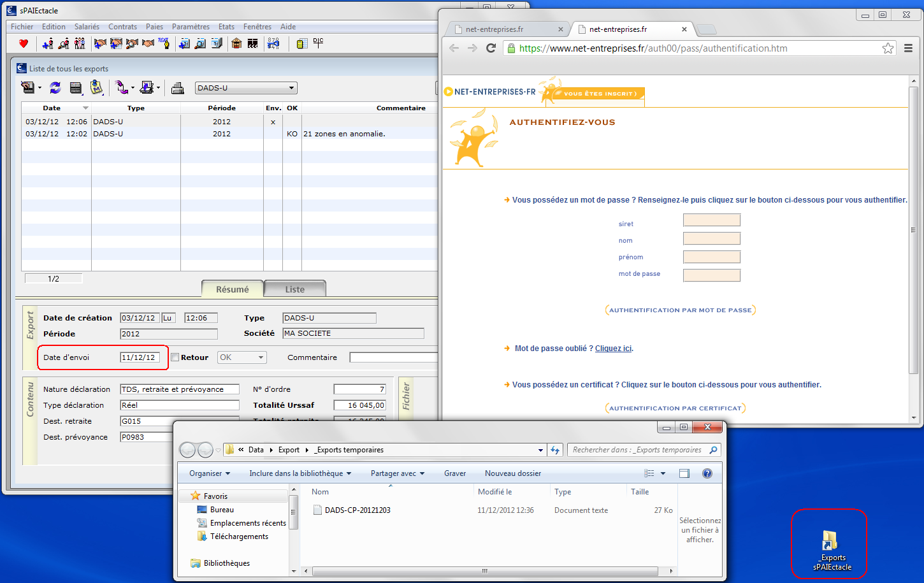Switch to the Liste tab
924x583 pixels.
[294, 289]
